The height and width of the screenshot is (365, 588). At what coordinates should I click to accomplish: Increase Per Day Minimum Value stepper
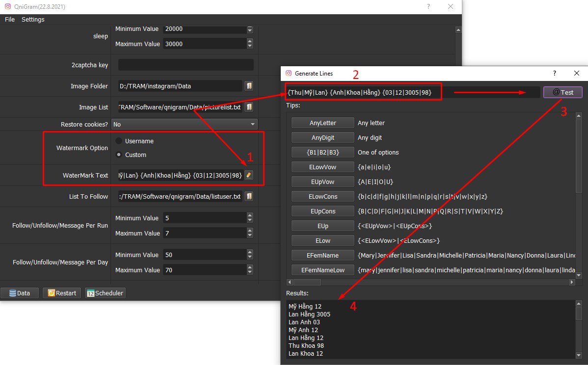[x=250, y=252]
